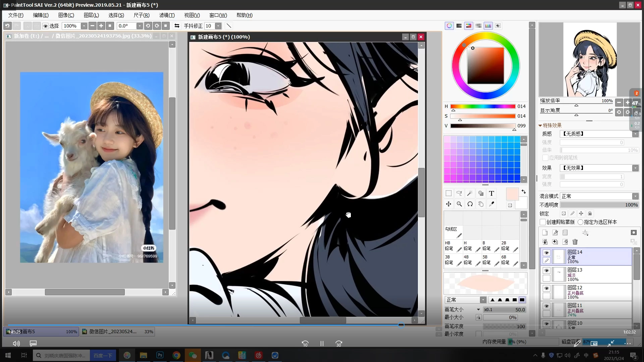Enable 创建剪贴蒙版 checkbox
The width and height of the screenshot is (644, 362).
coord(543,222)
